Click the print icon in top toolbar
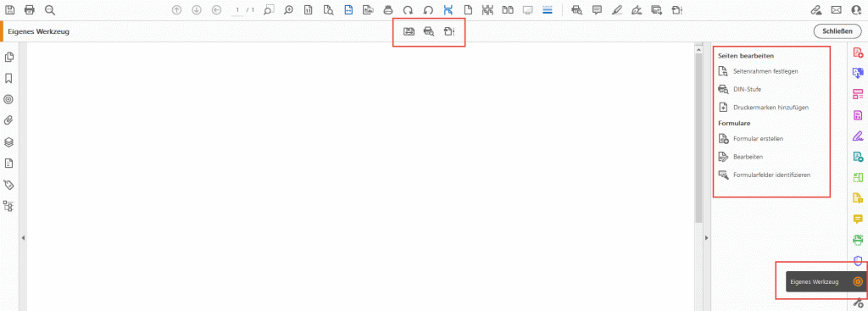The width and height of the screenshot is (868, 311). pos(30,10)
